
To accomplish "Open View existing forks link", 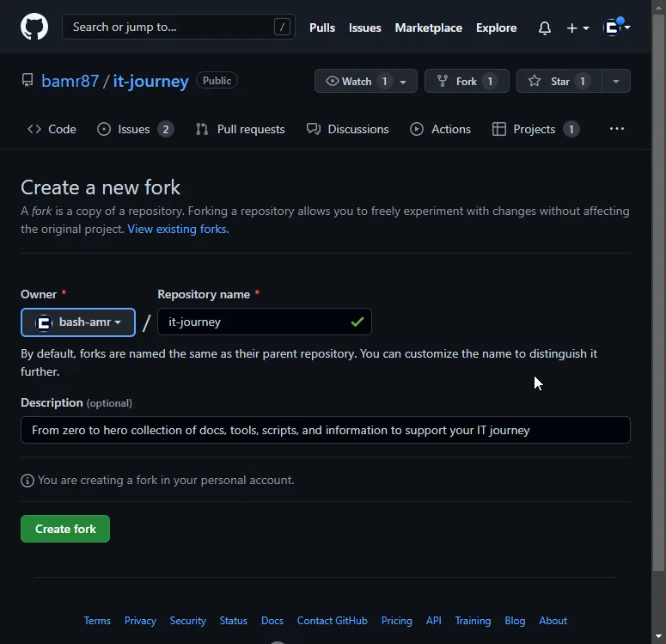I will [x=178, y=229].
